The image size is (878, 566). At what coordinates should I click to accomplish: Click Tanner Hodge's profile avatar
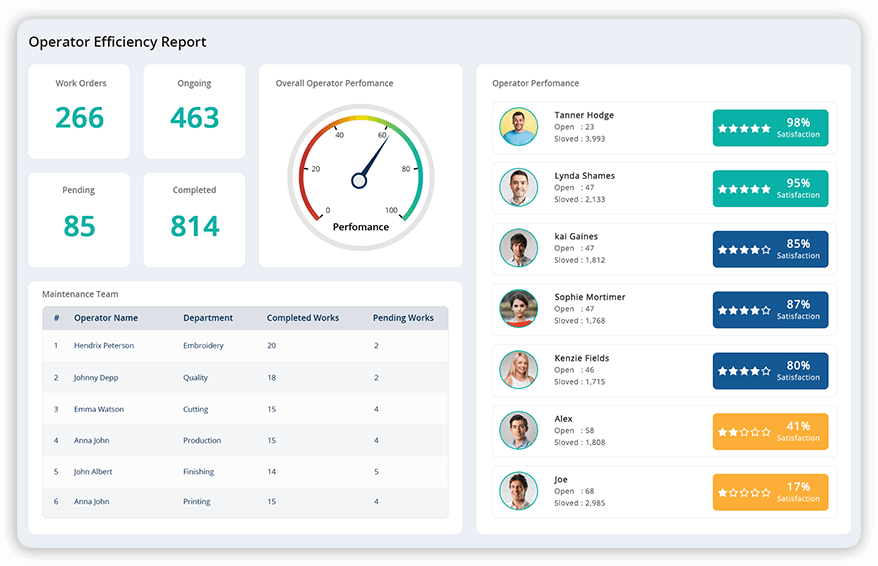pos(518,127)
